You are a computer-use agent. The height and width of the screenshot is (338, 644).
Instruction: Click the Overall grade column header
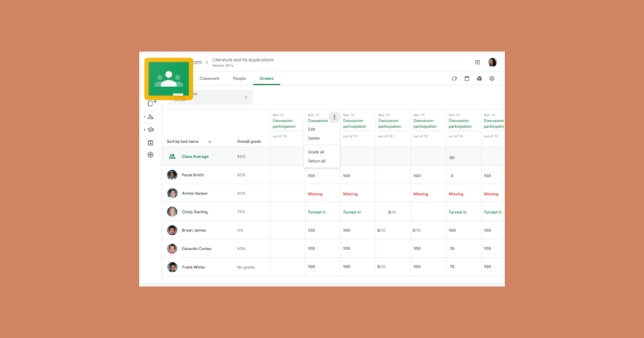[x=249, y=141]
